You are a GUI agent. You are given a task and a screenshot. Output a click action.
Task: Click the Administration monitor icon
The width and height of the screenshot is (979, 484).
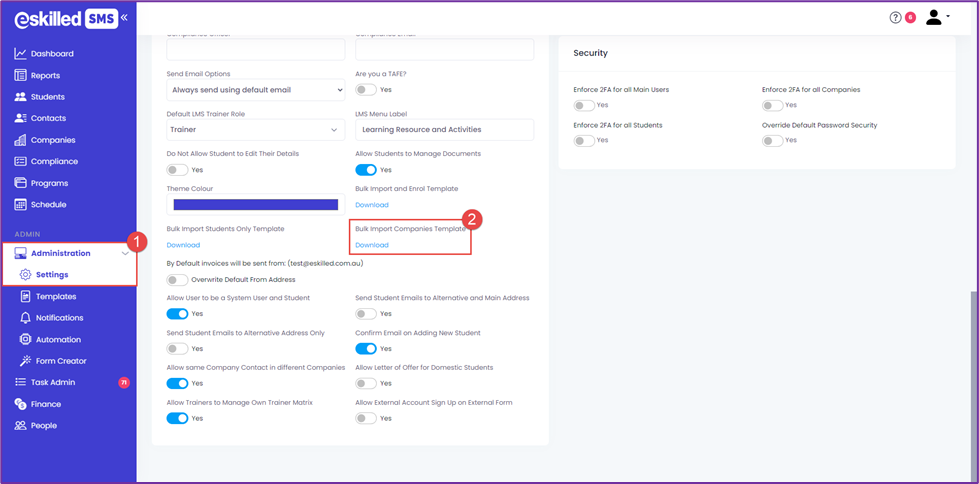click(20, 253)
